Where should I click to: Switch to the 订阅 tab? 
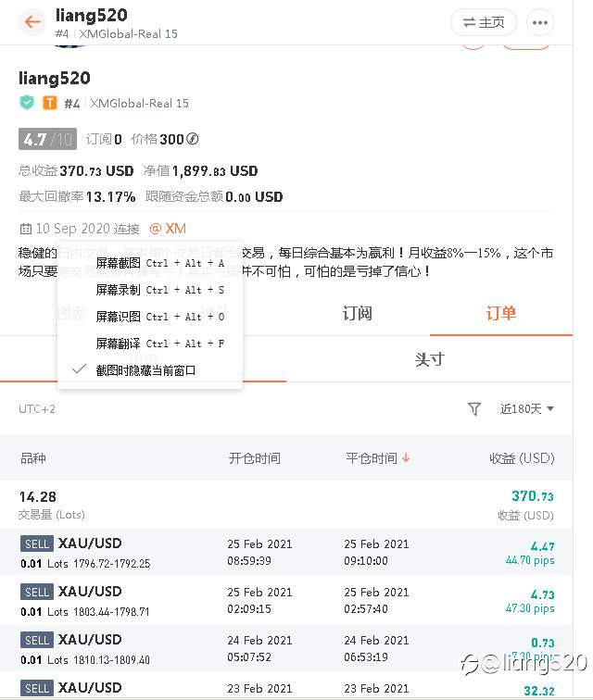(357, 313)
